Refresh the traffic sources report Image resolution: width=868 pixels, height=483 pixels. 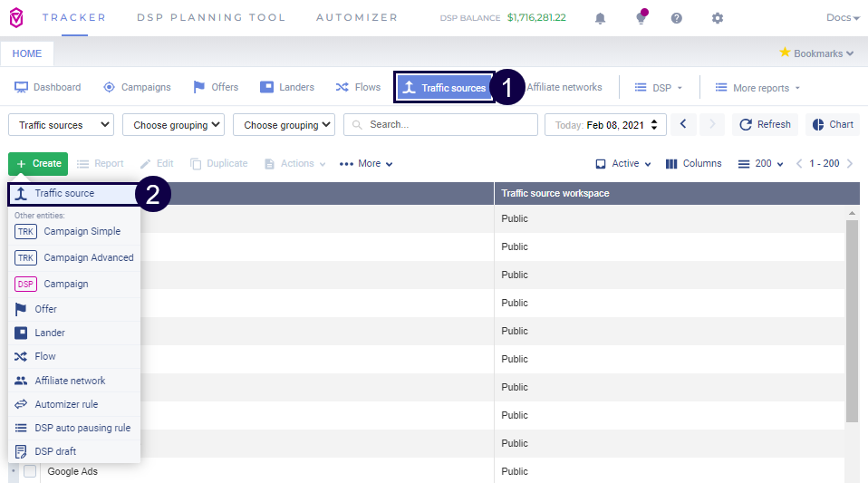coord(765,125)
